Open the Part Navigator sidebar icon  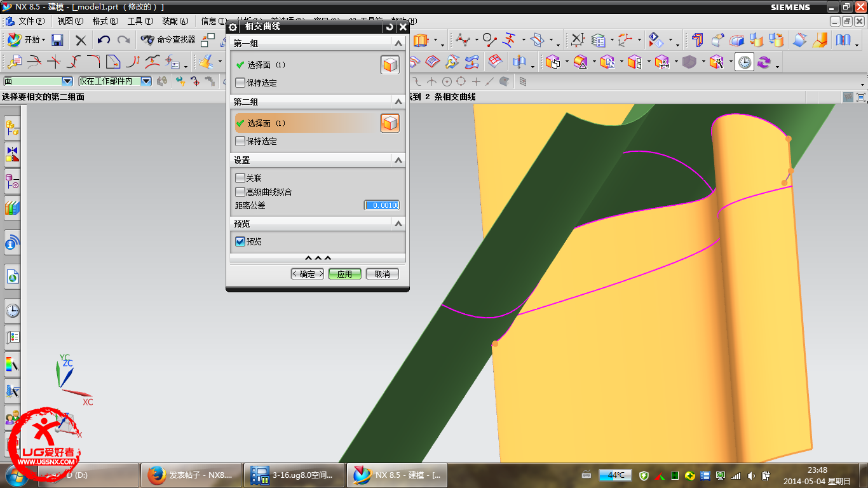point(12,182)
